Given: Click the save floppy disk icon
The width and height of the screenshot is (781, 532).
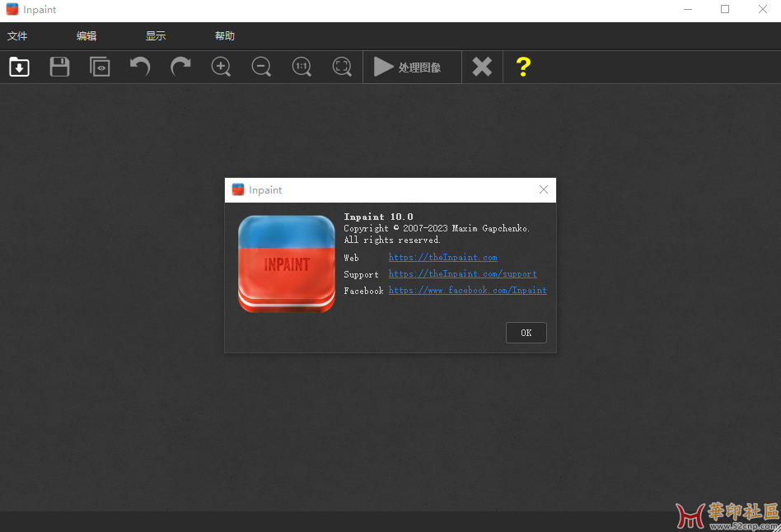Looking at the screenshot, I should (59, 67).
